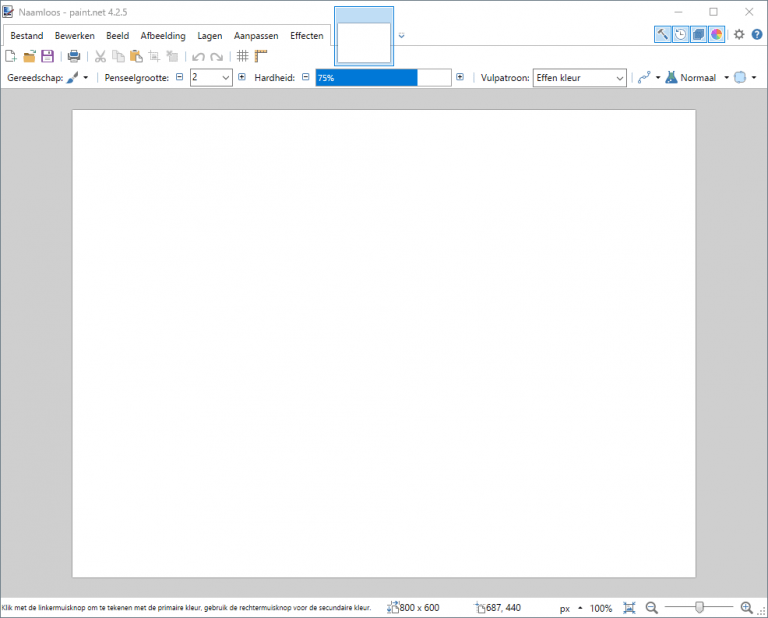Image resolution: width=768 pixels, height=618 pixels.
Task: Open the Lagen menu
Action: 210,36
